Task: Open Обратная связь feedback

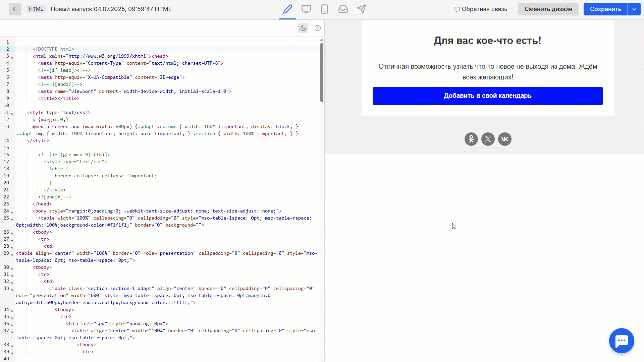Action: (481, 9)
